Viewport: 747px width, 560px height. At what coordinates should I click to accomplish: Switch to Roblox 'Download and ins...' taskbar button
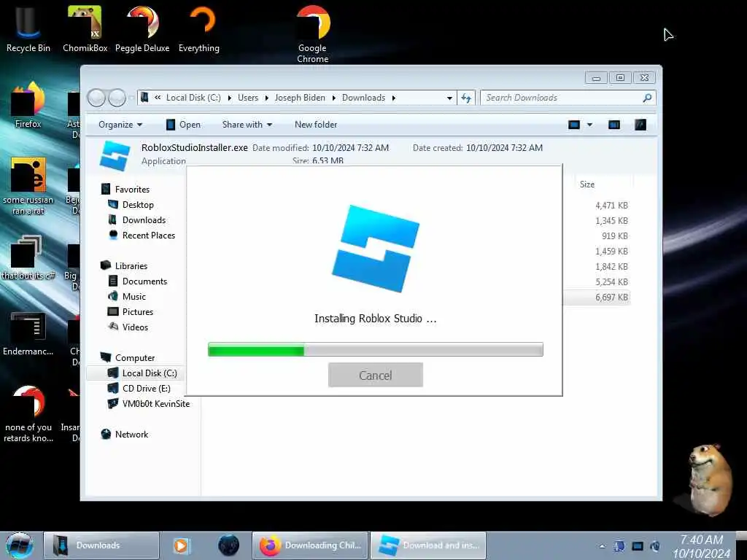tap(428, 545)
